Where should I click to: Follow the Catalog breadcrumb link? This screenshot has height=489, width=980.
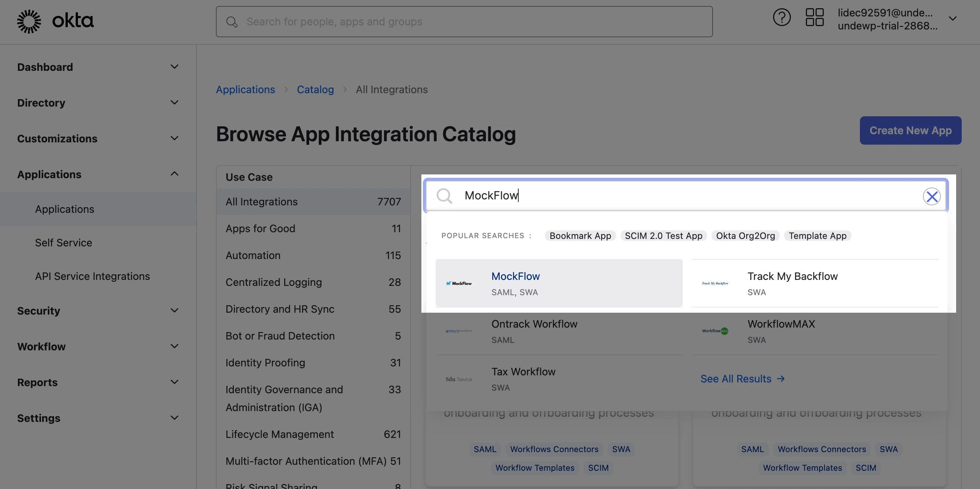(315, 89)
